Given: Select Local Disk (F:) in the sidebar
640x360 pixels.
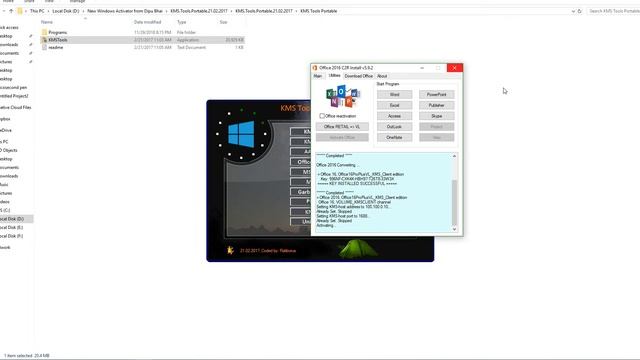Looking at the screenshot, I should coord(12,236).
